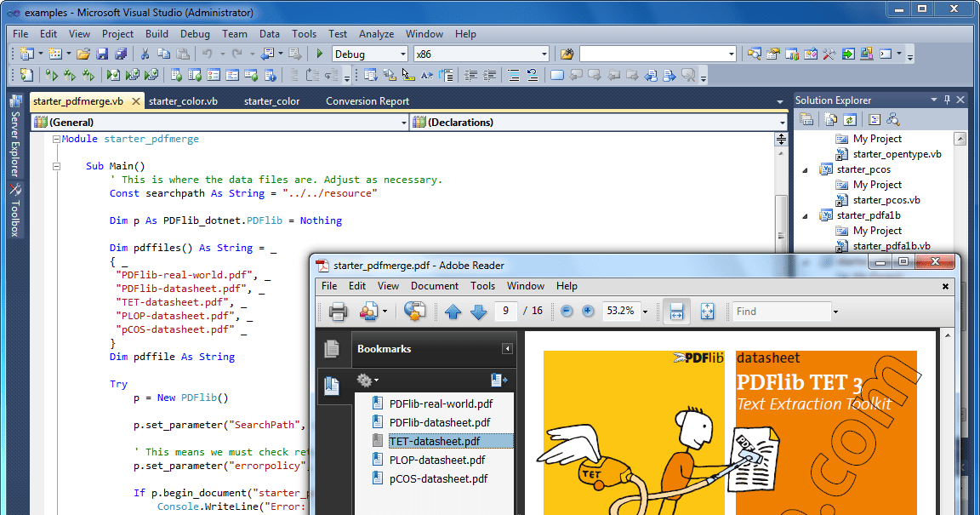The height and width of the screenshot is (515, 980).
Task: Save the current file with the floppy icon
Action: (102, 54)
